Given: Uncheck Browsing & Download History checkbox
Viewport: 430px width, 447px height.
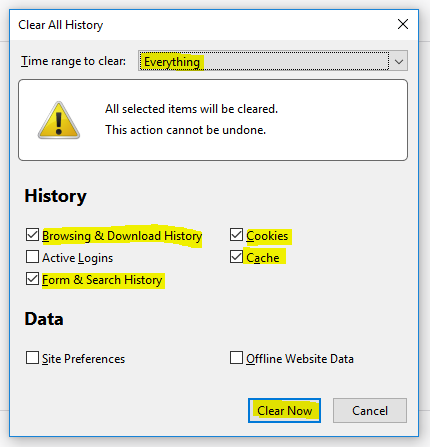Looking at the screenshot, I should click(x=32, y=235).
